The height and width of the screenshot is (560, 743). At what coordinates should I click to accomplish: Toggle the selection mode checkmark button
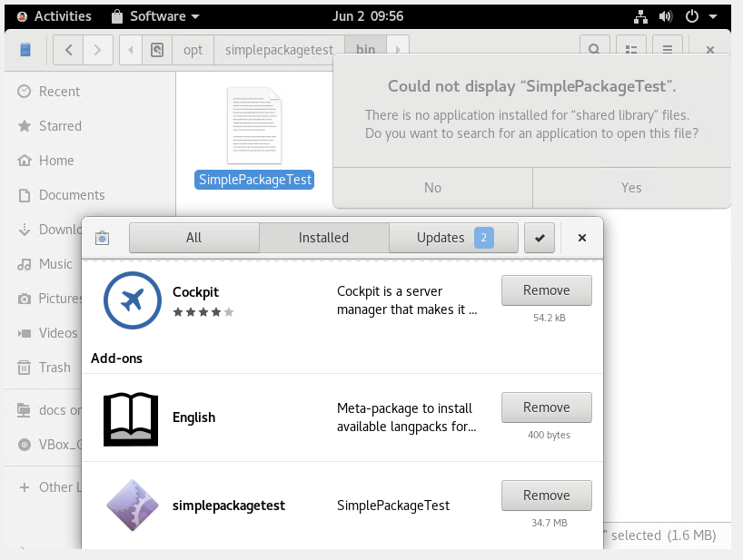[540, 238]
